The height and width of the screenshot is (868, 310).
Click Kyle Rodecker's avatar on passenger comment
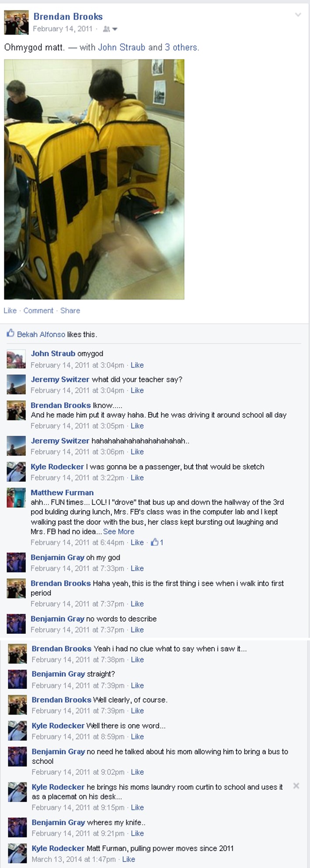[16, 472]
